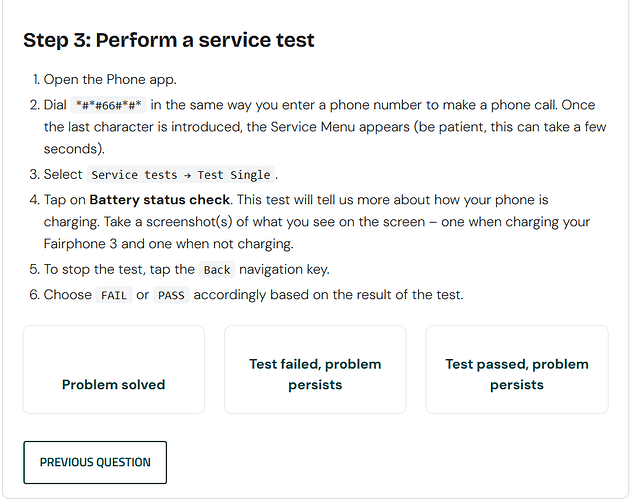
Task: Click the "Back" navigation key code label
Action: coord(217,270)
